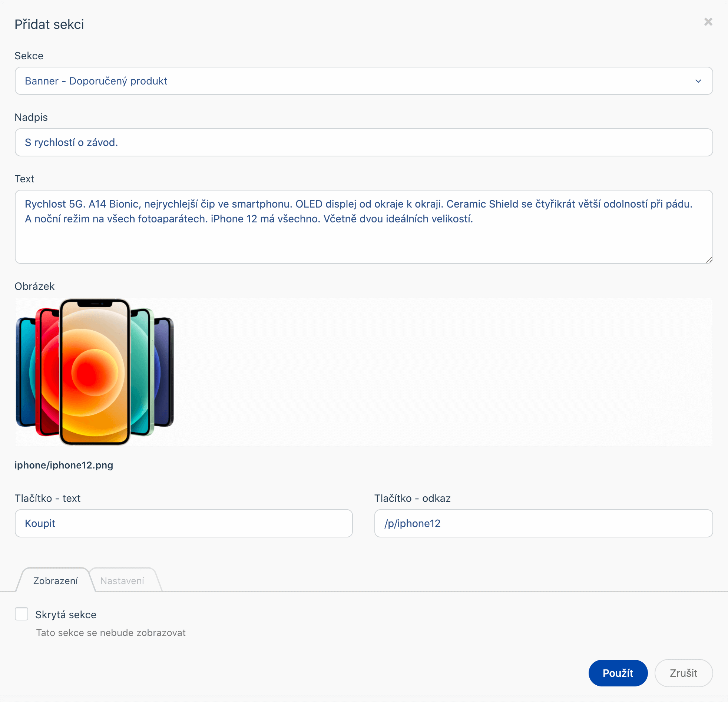Switch to the Nastavení tab
Viewport: 728px width, 702px height.
(122, 580)
